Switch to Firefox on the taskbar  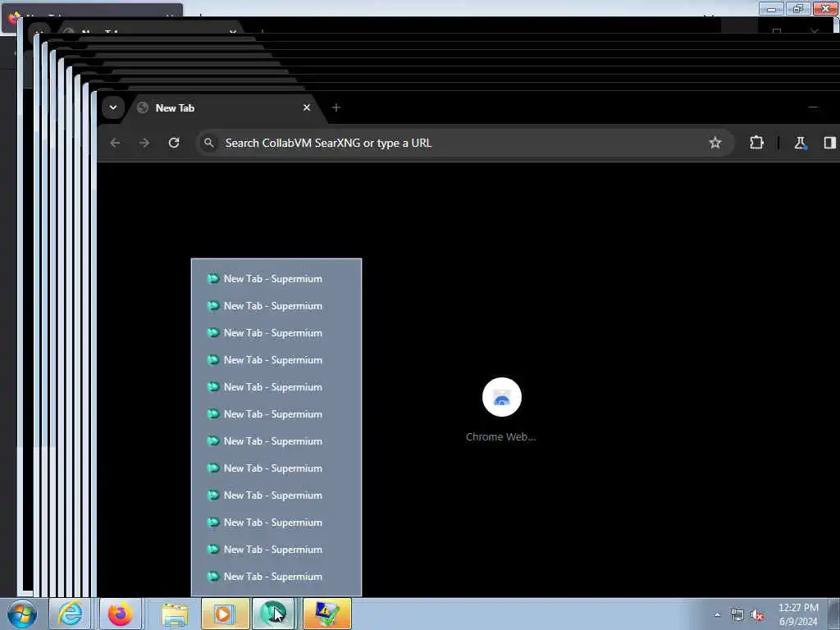tap(120, 614)
